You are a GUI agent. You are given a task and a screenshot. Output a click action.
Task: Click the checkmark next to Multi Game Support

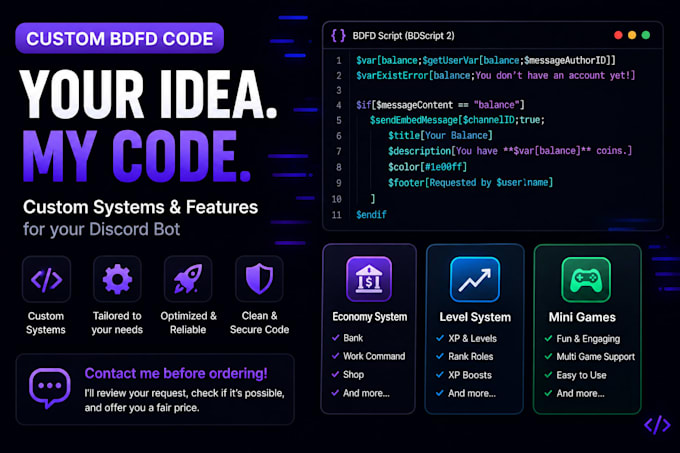(548, 356)
